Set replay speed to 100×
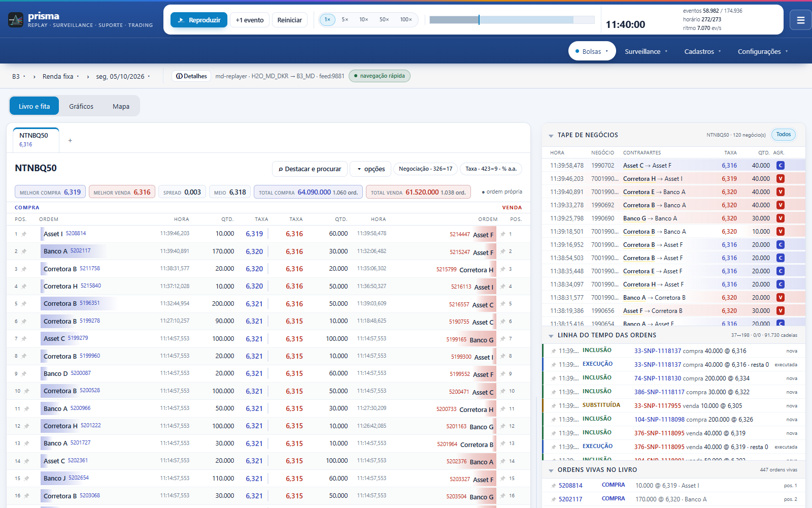 [x=406, y=20]
